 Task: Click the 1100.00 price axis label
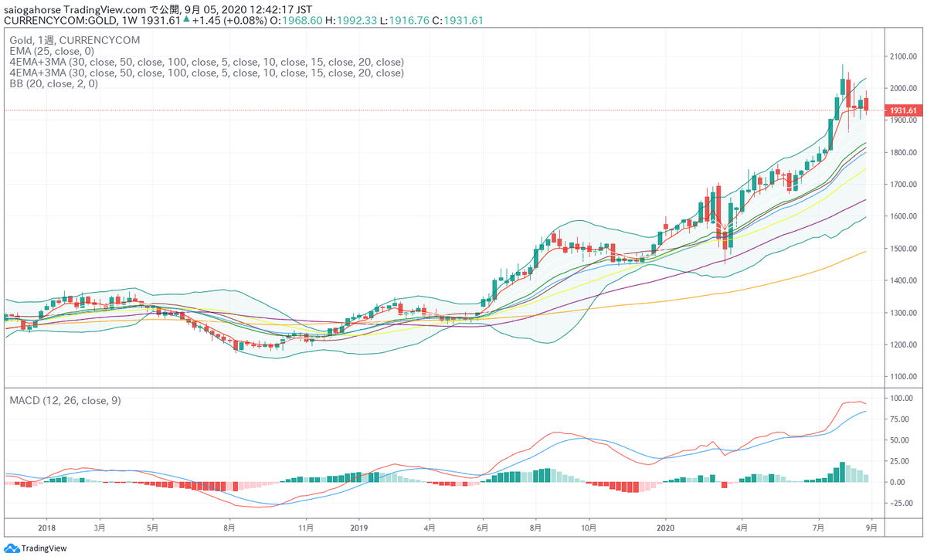903,377
